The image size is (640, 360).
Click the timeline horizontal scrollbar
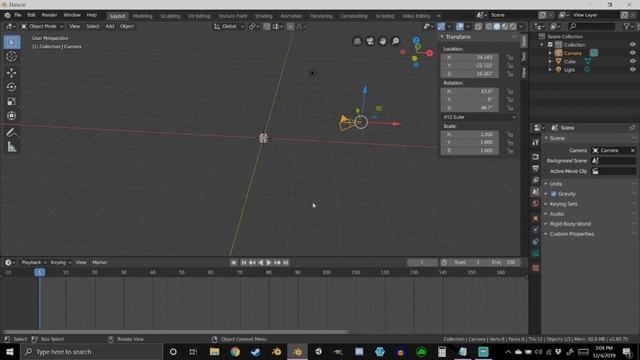tap(176, 332)
